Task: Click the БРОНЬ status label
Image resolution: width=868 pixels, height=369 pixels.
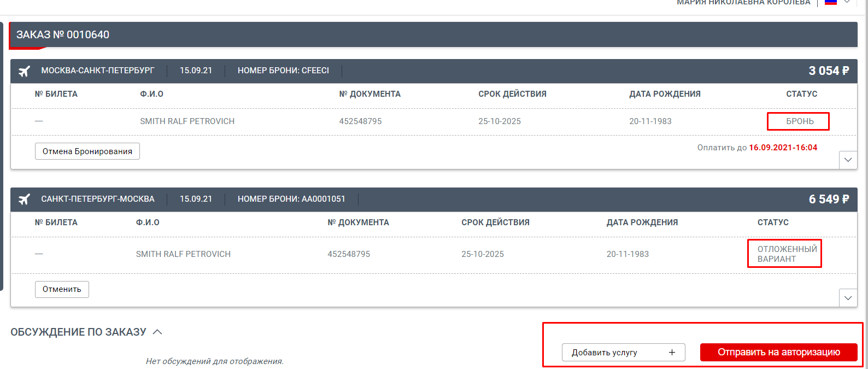Action: tap(800, 121)
